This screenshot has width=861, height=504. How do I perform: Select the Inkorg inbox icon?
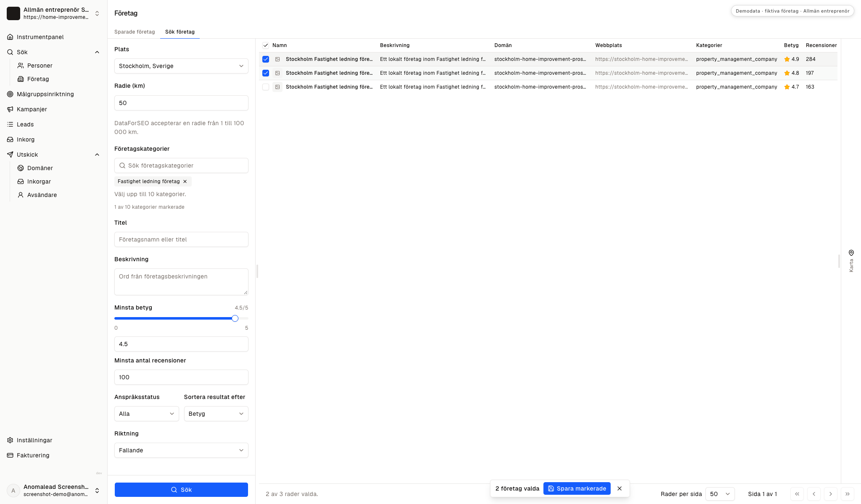[10, 139]
